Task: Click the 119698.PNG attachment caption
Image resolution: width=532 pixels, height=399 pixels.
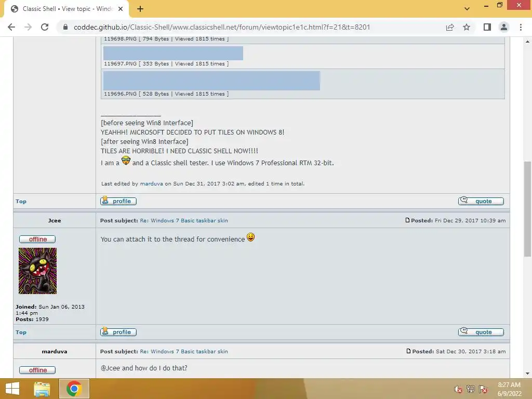Action: point(166,39)
